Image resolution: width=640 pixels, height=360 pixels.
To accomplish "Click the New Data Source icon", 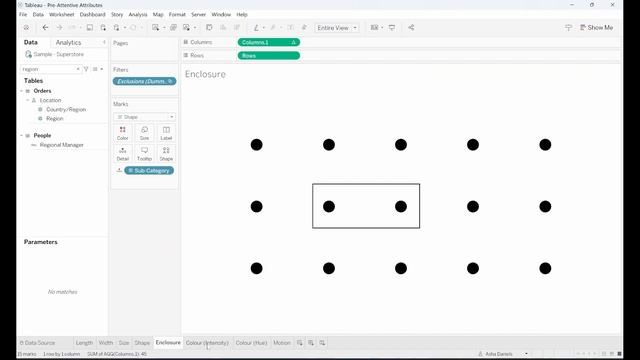I will tap(103, 27).
